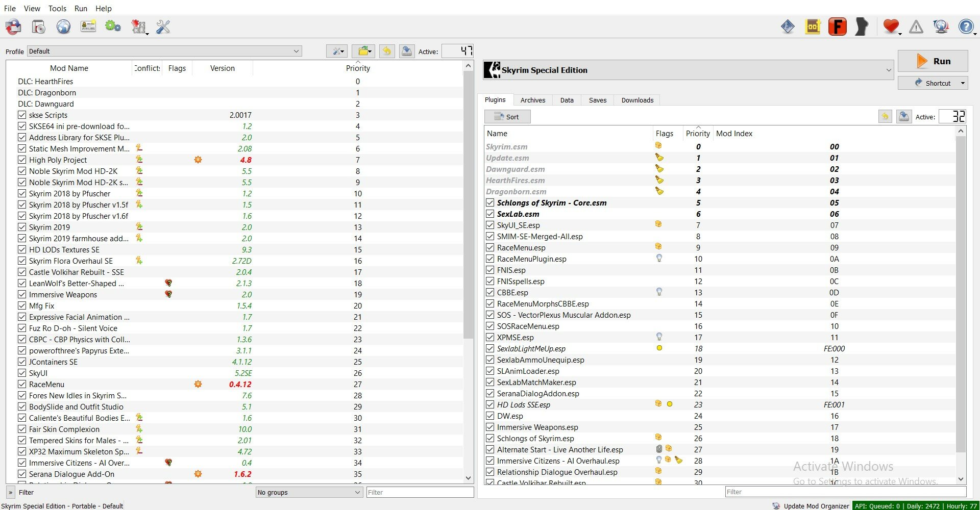Open the help question mark icon
Screen dimensions: 980x510
[x=966, y=27]
